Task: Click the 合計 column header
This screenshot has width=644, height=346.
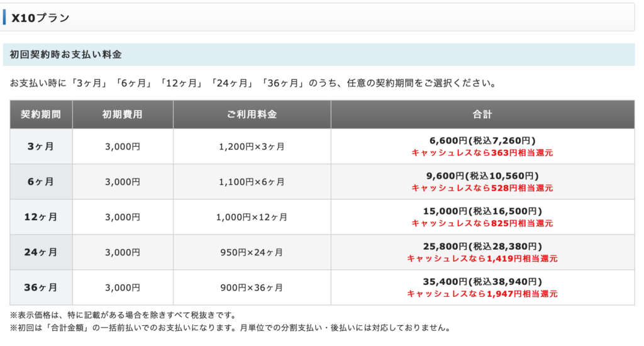Action: pos(482,114)
